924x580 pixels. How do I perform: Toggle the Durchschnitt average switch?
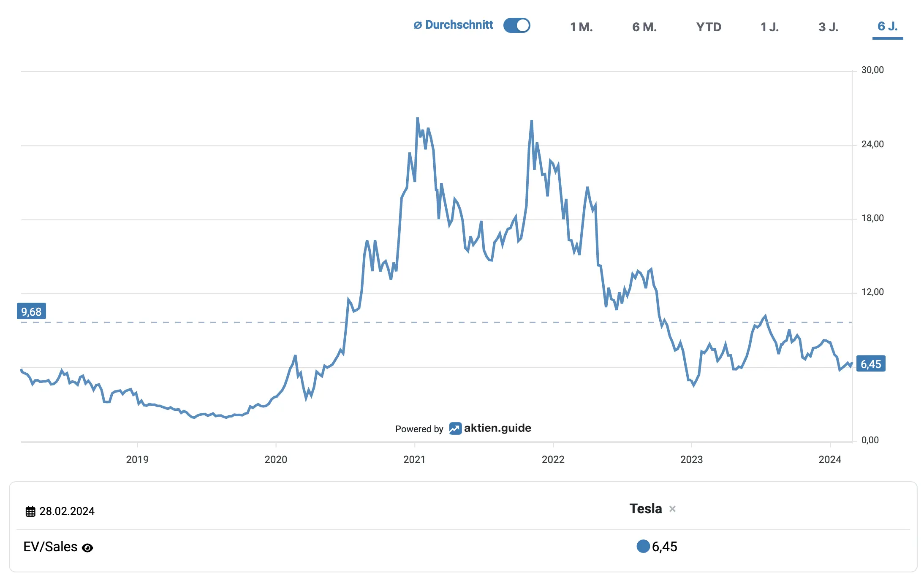516,25
